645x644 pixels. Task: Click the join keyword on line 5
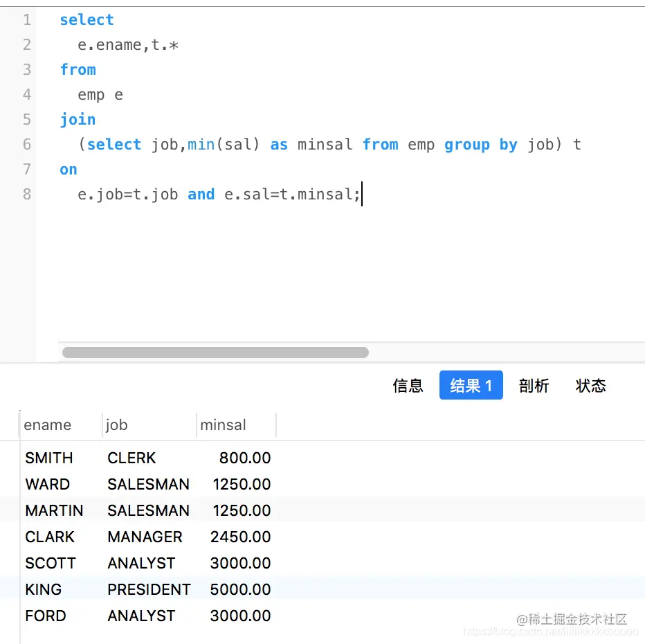point(78,119)
